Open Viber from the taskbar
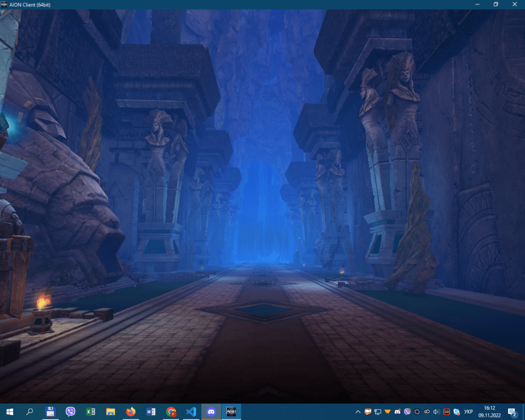Screen dimensions: 525x420 tap(70, 412)
